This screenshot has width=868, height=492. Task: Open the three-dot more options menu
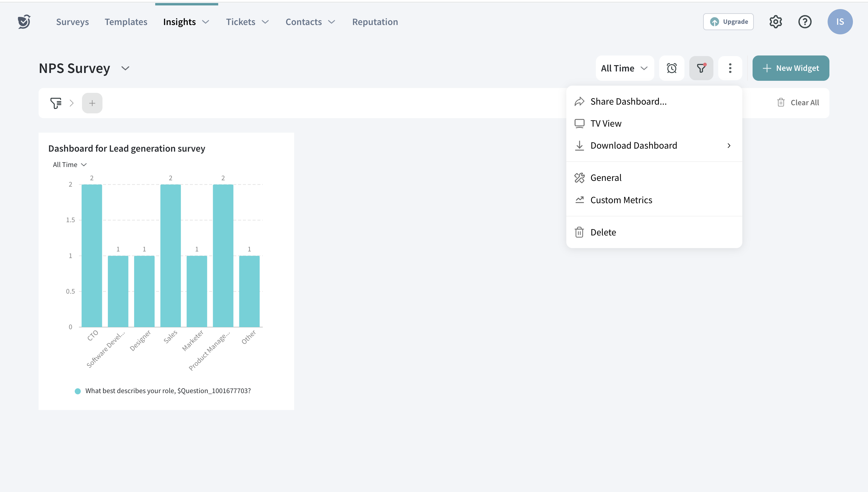[730, 68]
